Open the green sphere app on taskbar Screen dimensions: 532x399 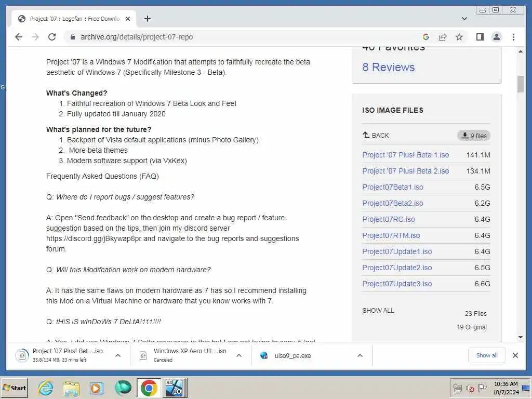pos(123,388)
